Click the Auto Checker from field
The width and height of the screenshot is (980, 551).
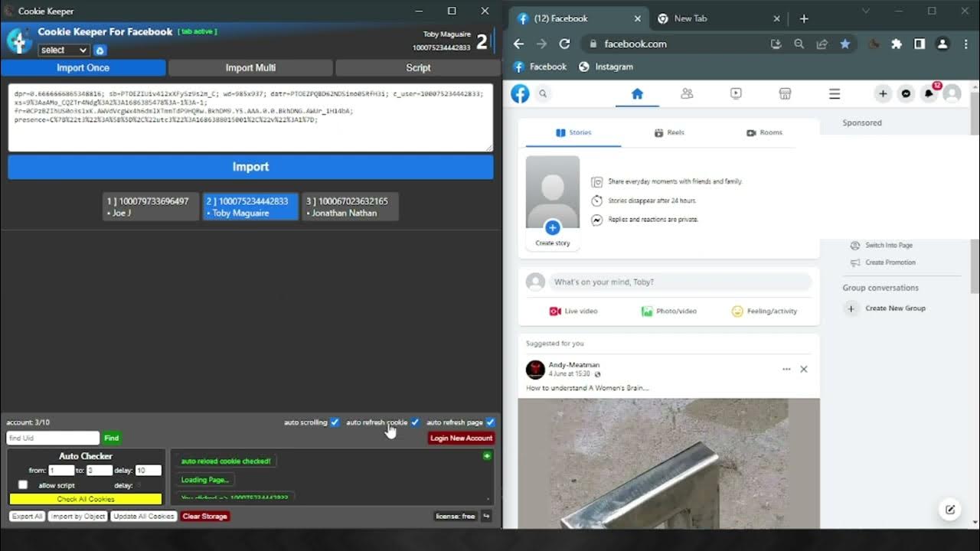61,471
